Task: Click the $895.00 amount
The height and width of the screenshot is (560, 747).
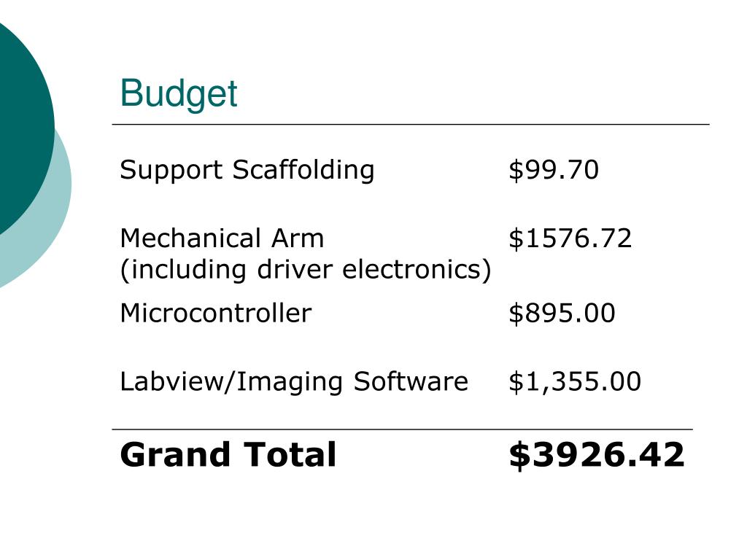Action: pos(562,314)
